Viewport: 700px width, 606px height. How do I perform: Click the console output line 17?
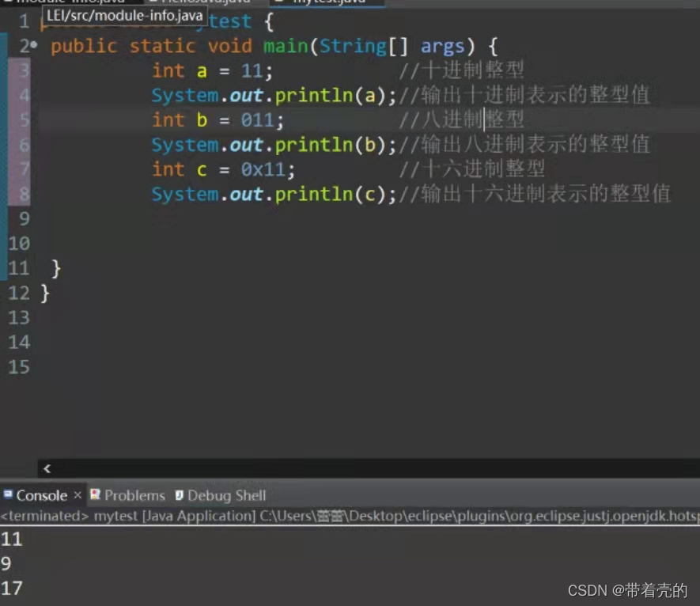pyautogui.click(x=12, y=589)
